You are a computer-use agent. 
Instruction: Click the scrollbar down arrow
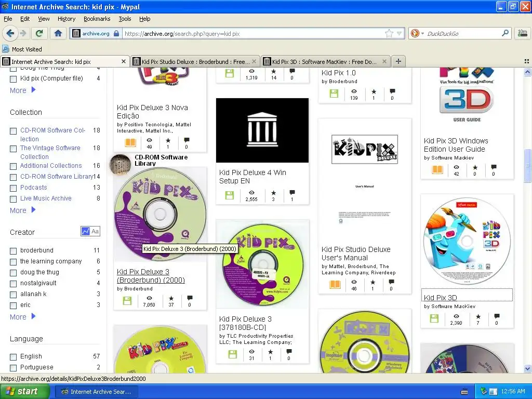pyautogui.click(x=527, y=368)
